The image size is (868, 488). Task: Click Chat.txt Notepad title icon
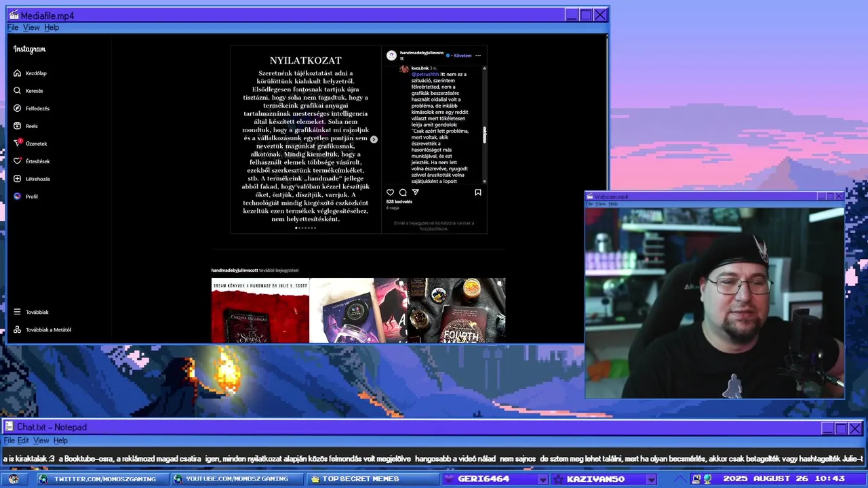tap(9, 427)
